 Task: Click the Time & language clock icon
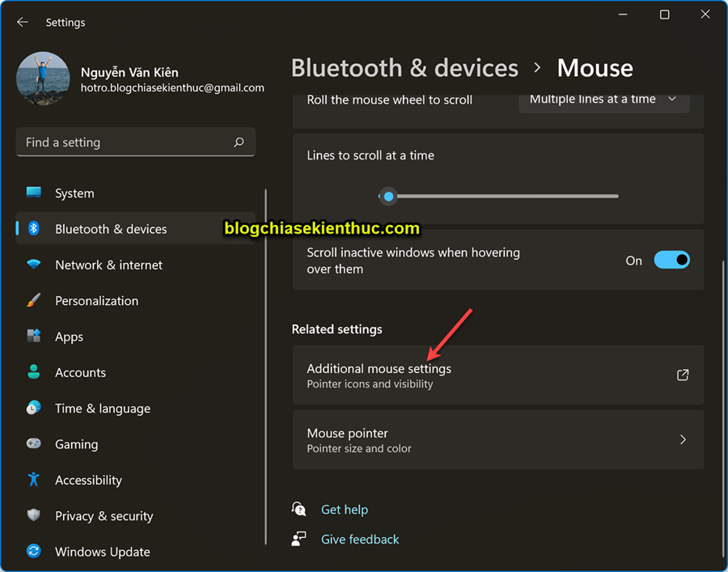(33, 408)
